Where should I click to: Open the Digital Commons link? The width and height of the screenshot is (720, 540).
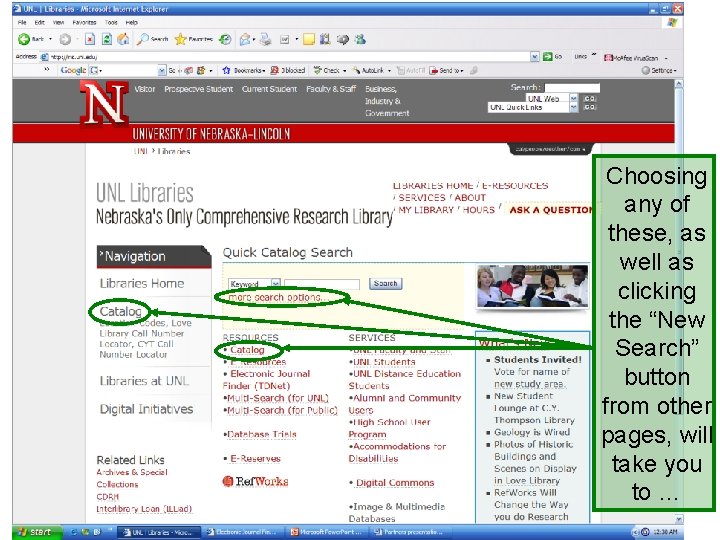[x=395, y=483]
